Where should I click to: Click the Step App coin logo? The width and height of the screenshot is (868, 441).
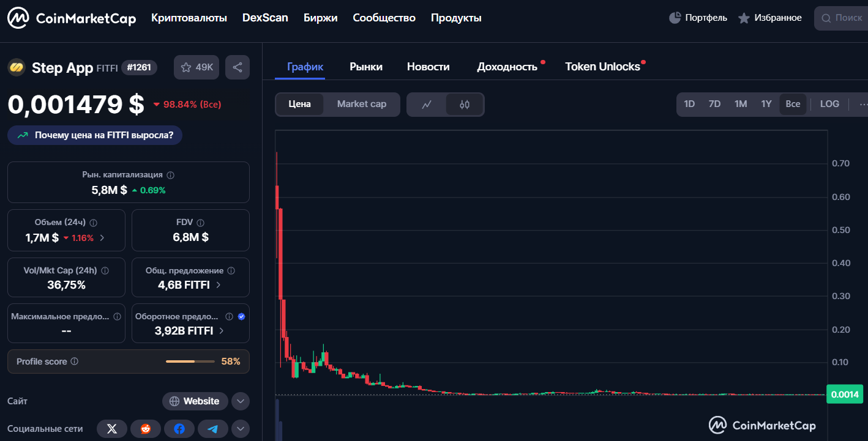[x=17, y=67]
